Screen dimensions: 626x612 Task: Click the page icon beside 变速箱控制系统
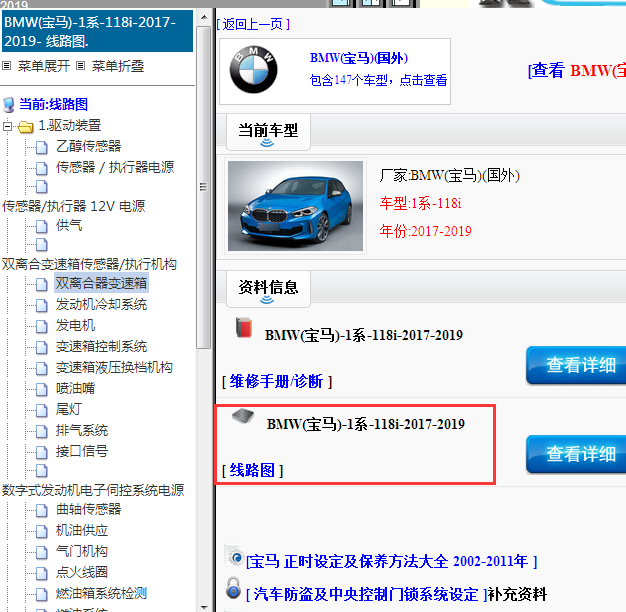point(42,347)
